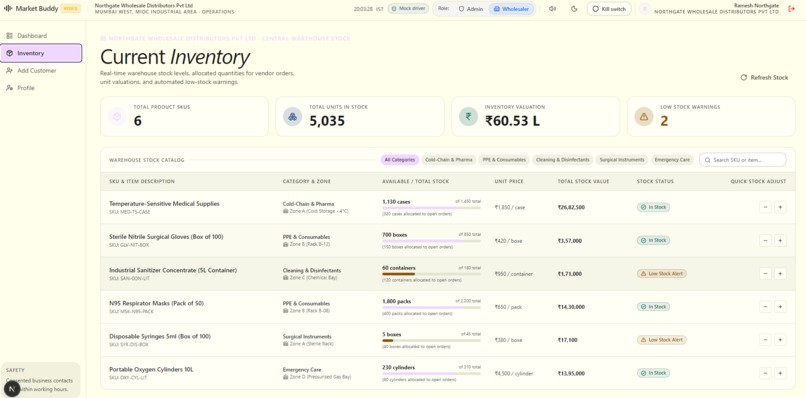Filter by Cleaning & Disinfectants
The image size is (806, 398).
click(562, 160)
